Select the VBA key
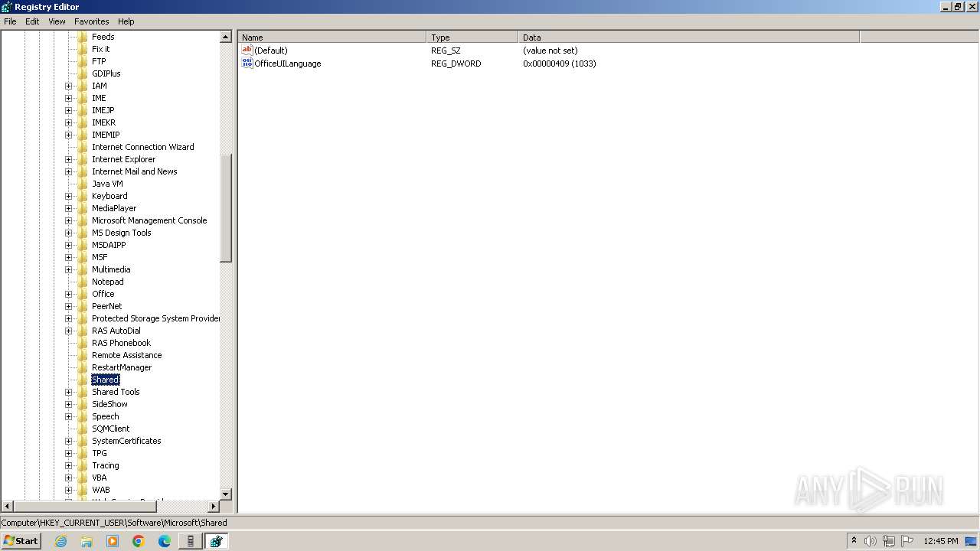 (100, 478)
